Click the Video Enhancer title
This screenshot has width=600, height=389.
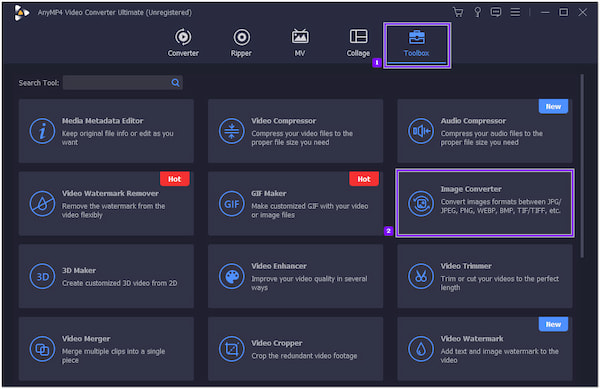point(279,266)
